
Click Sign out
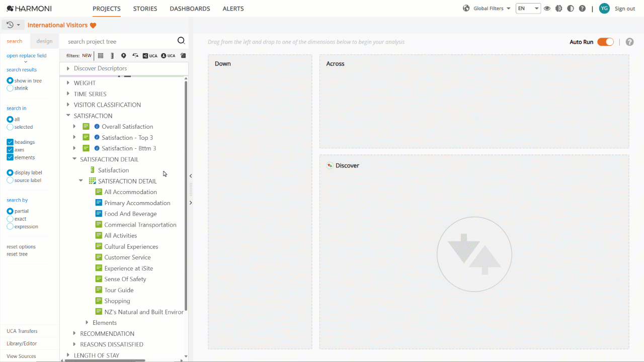coord(625,9)
